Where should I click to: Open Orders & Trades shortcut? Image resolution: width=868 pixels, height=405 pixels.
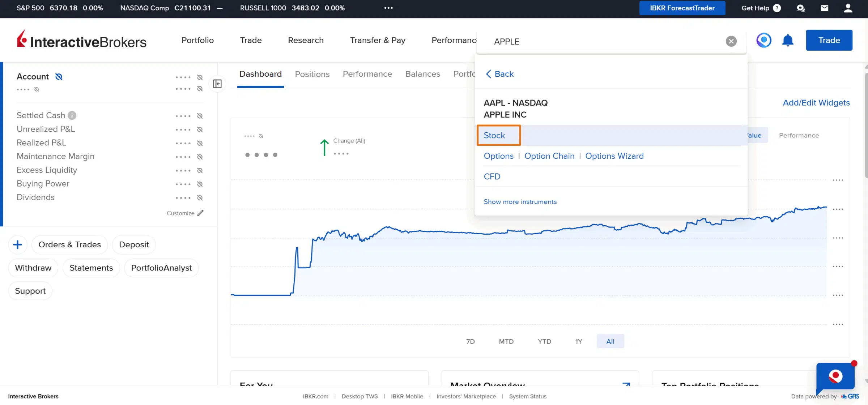69,245
